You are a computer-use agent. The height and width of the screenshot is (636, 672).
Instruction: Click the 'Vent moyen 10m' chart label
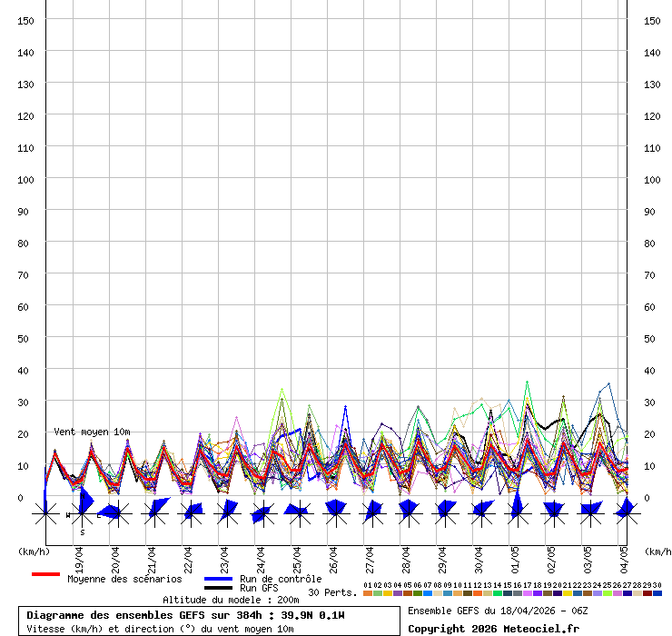(x=92, y=432)
